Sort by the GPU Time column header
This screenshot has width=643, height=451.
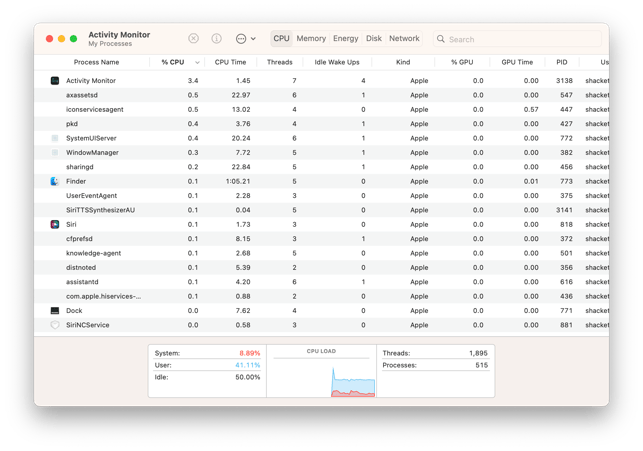(517, 62)
